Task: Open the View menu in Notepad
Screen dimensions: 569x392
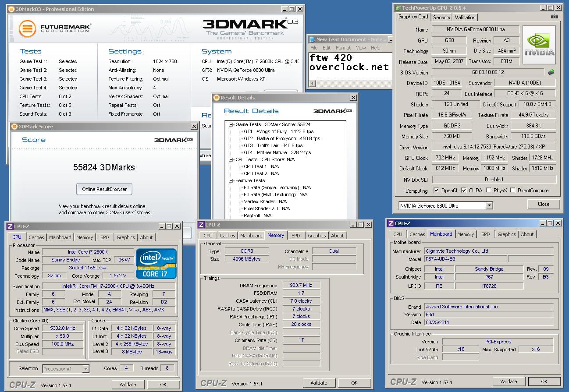Action: [361, 48]
